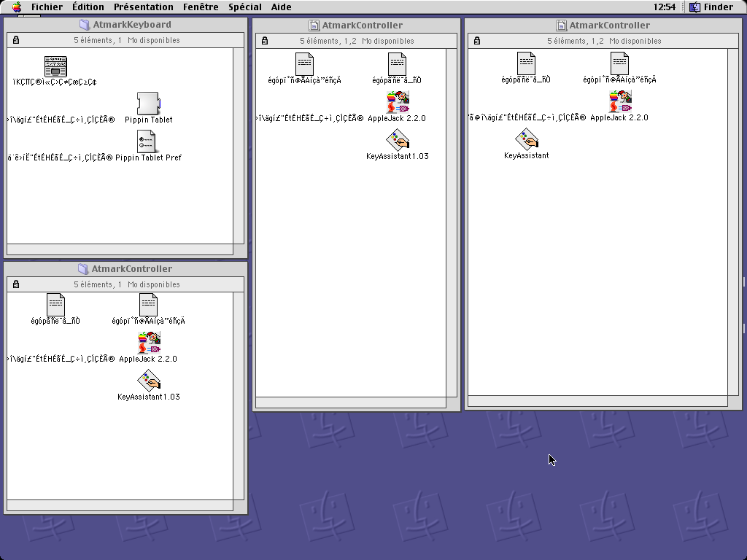Select document ending 'éñçÄ' in middle AtmarkController window
Image resolution: width=747 pixels, height=560 pixels.
tap(304, 64)
